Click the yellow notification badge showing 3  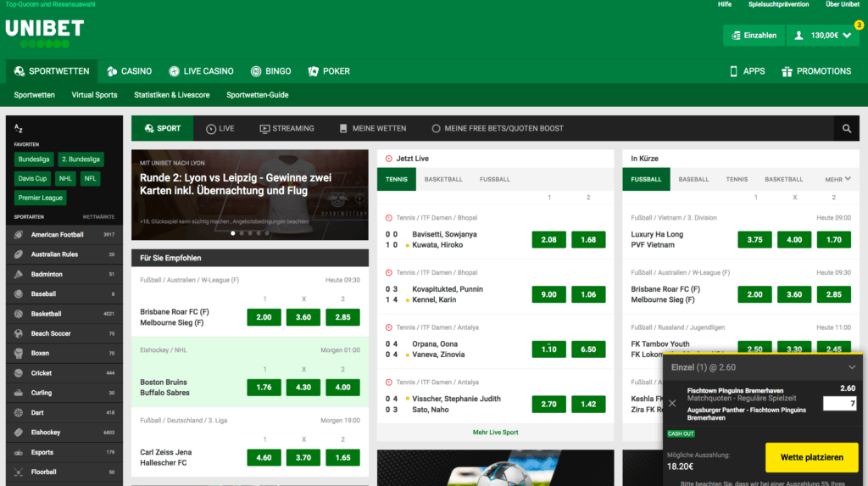859,25
